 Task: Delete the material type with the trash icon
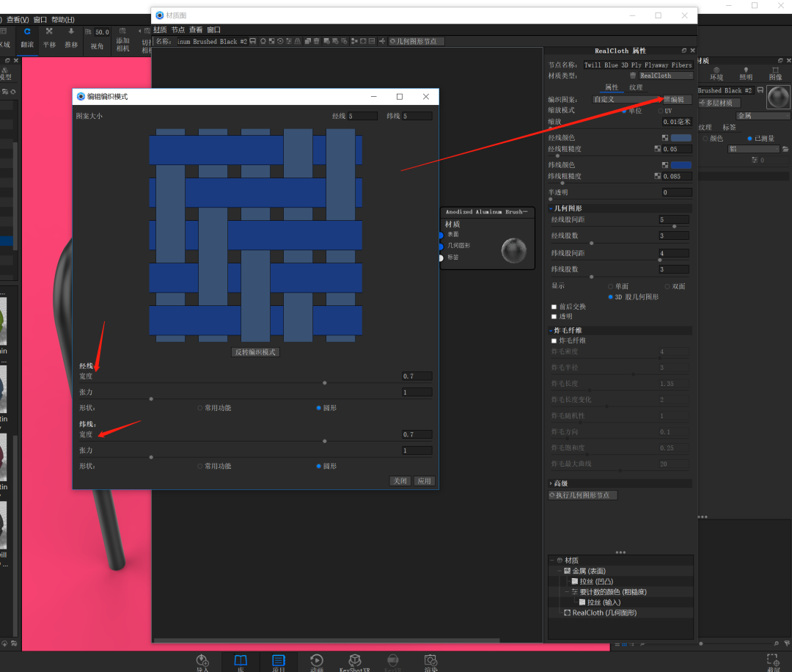[632, 76]
